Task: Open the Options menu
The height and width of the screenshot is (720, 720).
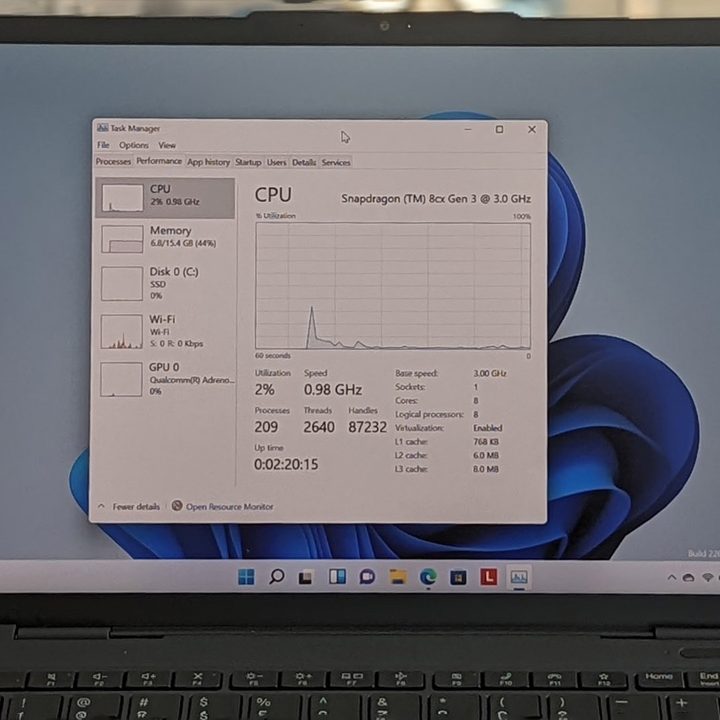Action: (134, 145)
